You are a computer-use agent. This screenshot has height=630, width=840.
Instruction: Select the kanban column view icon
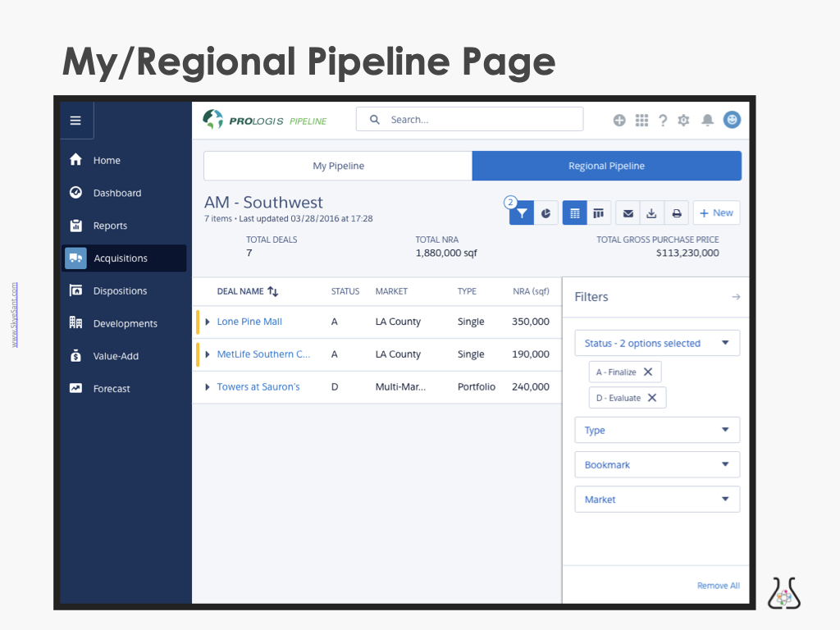(598, 213)
